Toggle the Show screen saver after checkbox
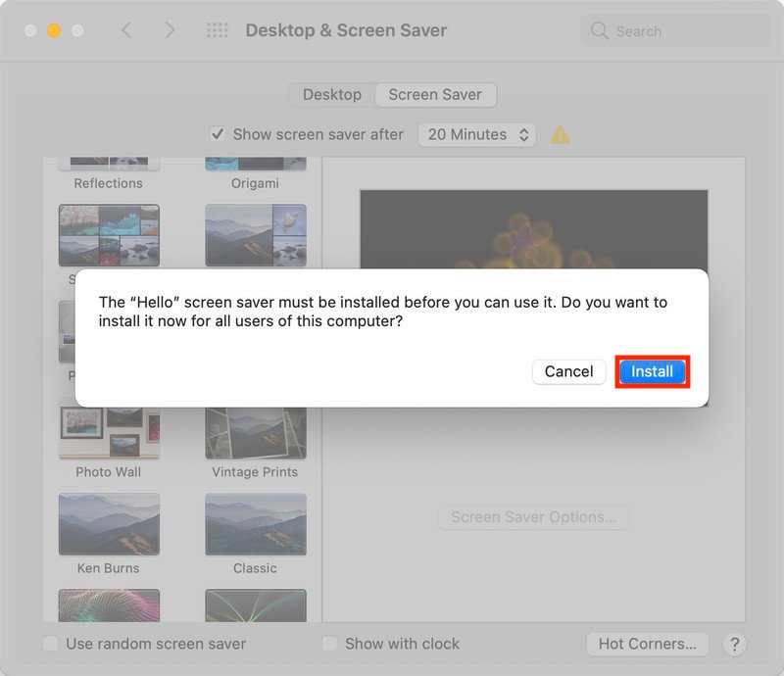The image size is (784, 676). click(218, 134)
